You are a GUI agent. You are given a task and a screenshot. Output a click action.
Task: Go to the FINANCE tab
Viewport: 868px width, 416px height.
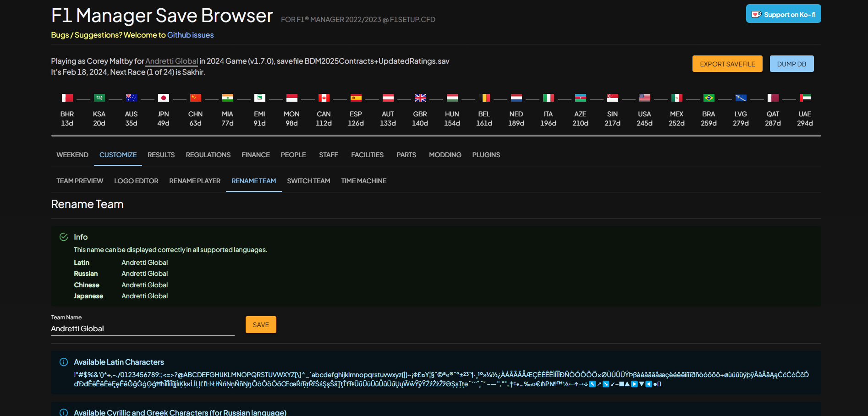tap(256, 155)
